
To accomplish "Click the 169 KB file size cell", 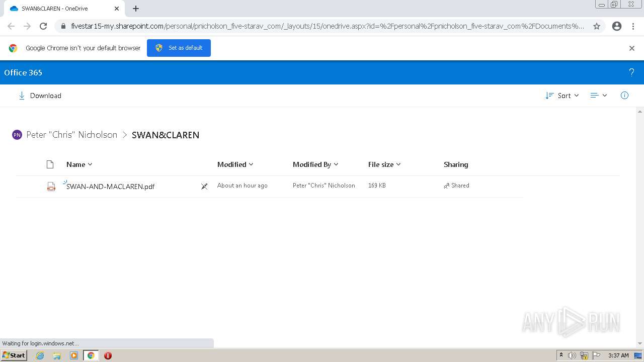I will [377, 186].
